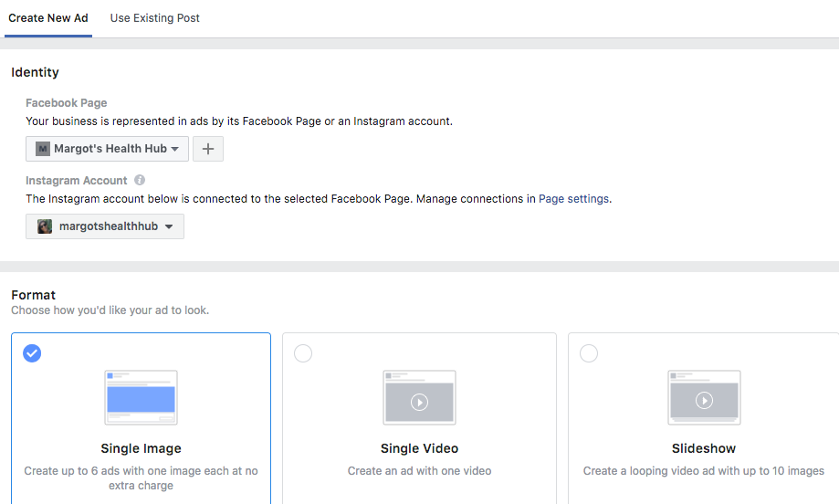
Task: Click the Instagram Account label
Action: pos(77,180)
